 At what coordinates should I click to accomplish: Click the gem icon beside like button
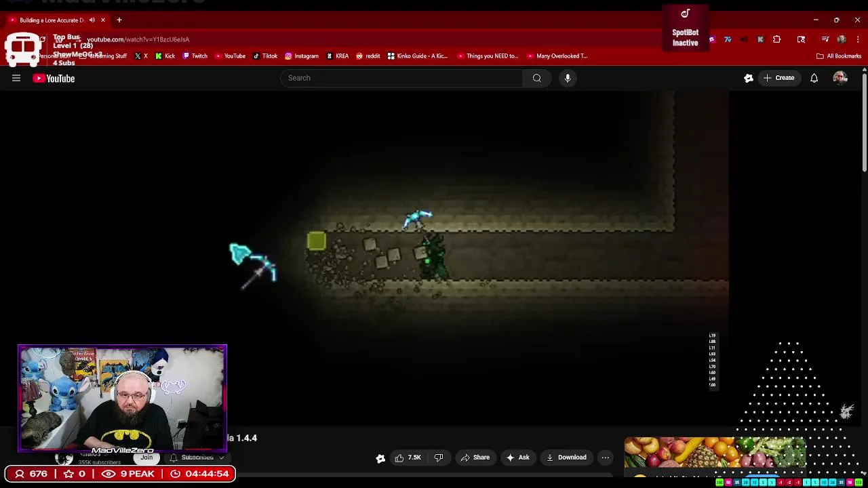pyautogui.click(x=380, y=458)
